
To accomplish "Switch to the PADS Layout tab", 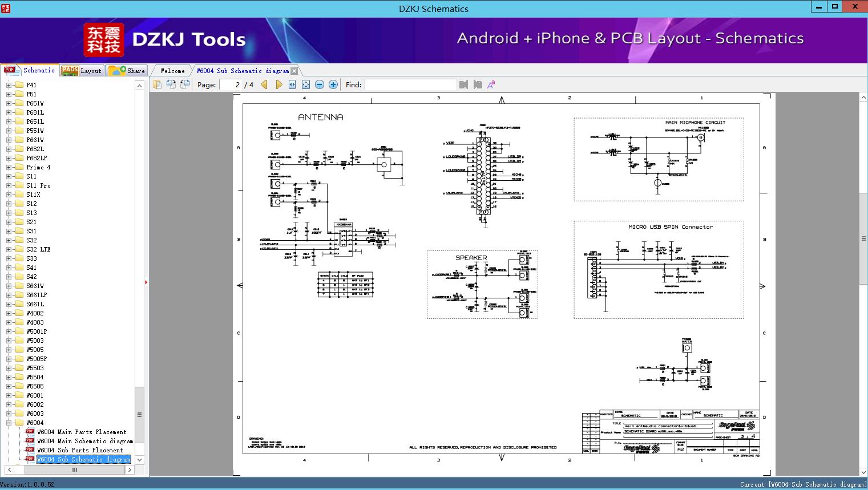I will tap(82, 70).
